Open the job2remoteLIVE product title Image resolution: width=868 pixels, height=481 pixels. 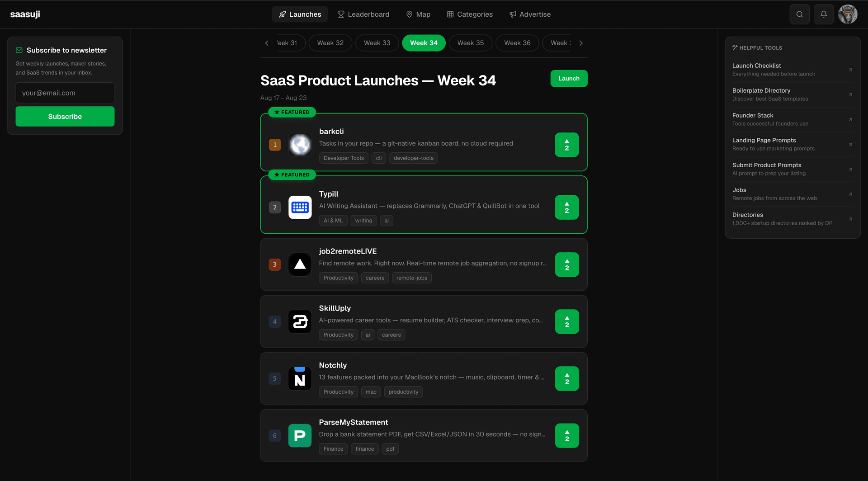[348, 251]
